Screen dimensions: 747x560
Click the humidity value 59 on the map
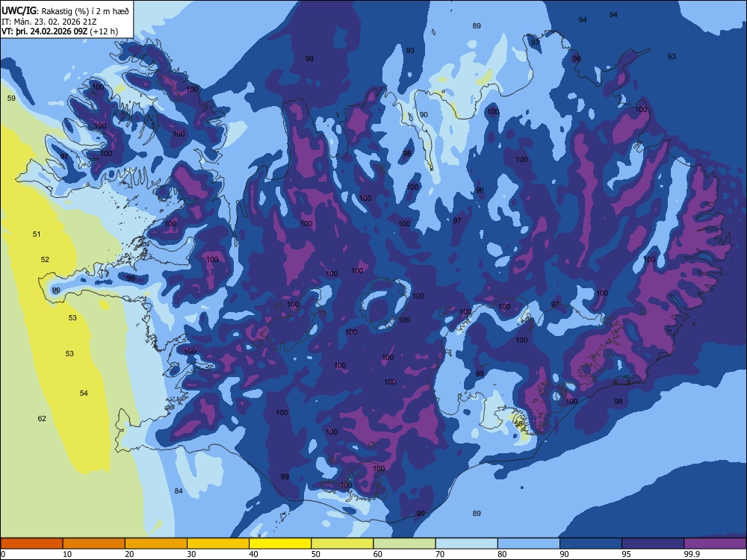tap(11, 98)
